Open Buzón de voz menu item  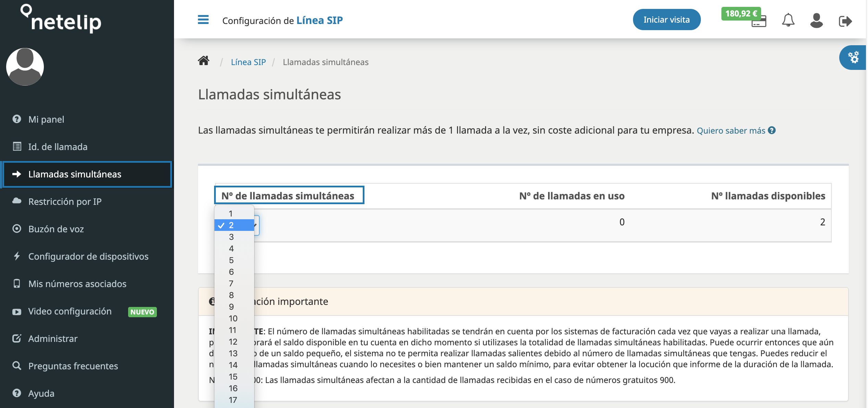pyautogui.click(x=87, y=229)
